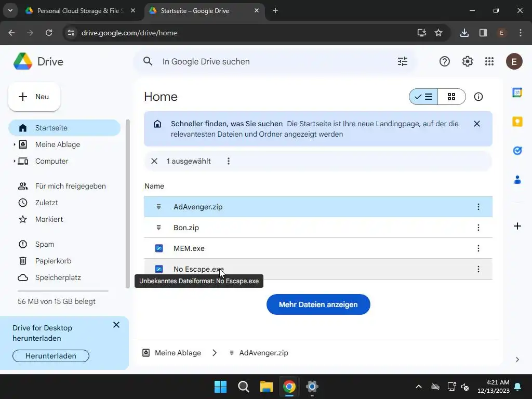Switch to Personal Cloud Storage tab
Image resolution: width=532 pixels, height=399 pixels.
click(81, 10)
